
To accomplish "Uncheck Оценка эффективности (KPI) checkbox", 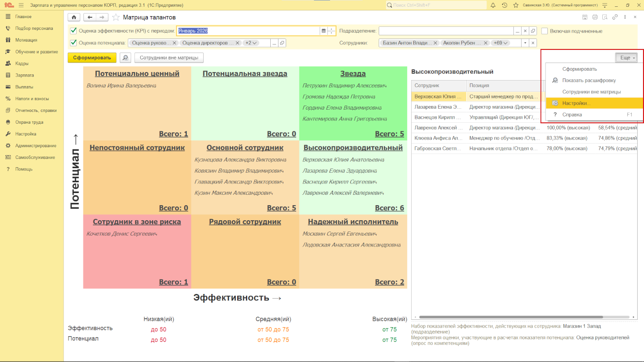I will [x=73, y=31].
